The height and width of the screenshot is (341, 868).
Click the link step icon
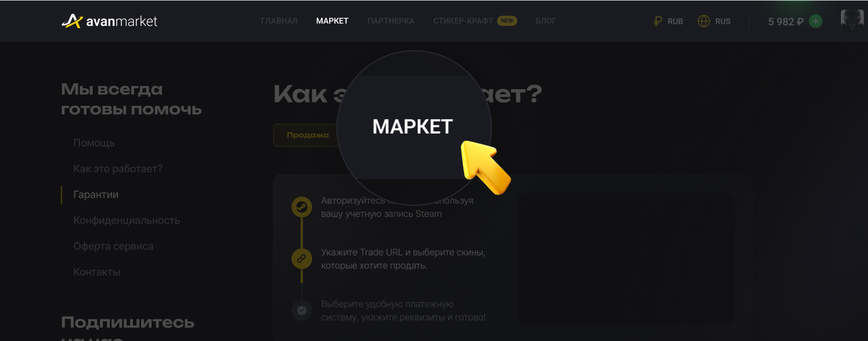(x=302, y=258)
